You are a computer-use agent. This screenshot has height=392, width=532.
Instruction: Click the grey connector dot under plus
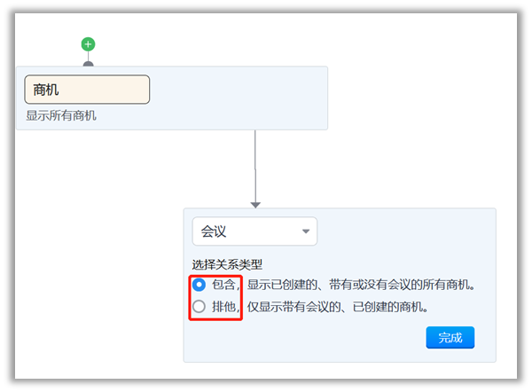pos(88,64)
